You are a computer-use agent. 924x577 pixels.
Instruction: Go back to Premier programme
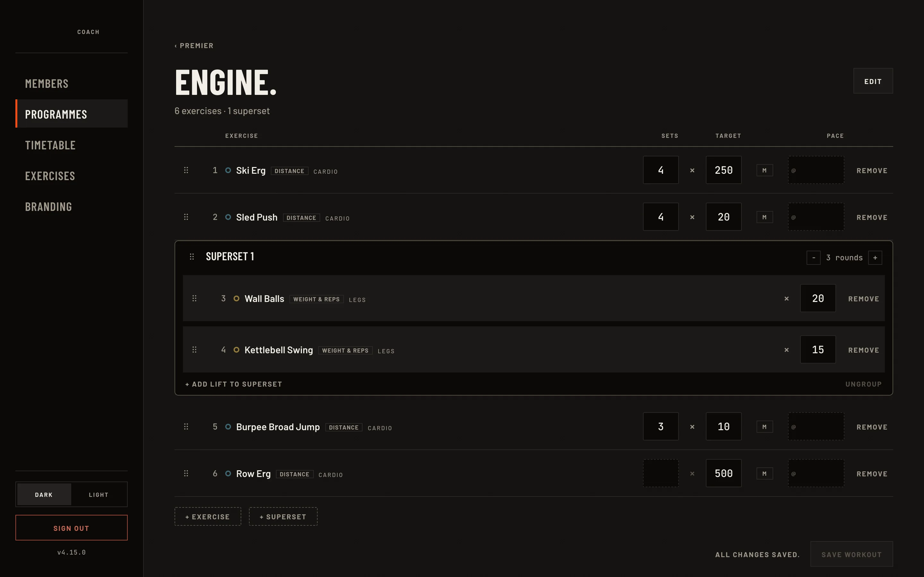coord(194,46)
